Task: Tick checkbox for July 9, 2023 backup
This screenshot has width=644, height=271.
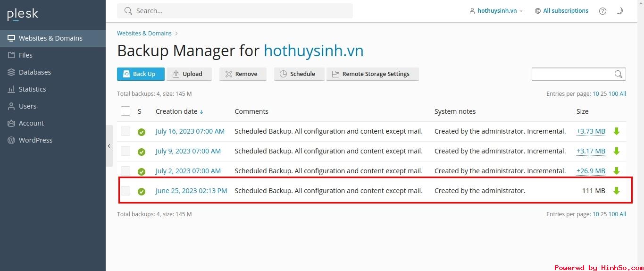Action: point(125,151)
